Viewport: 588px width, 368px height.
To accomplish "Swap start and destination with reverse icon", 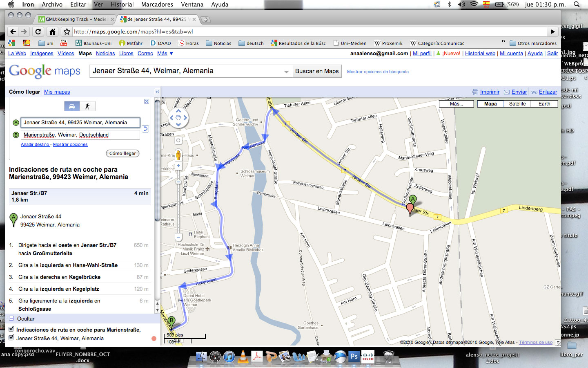I will click(x=145, y=129).
